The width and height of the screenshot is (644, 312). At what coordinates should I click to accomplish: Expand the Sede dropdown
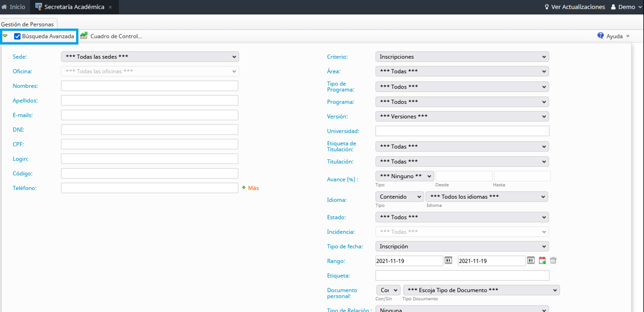(x=150, y=57)
